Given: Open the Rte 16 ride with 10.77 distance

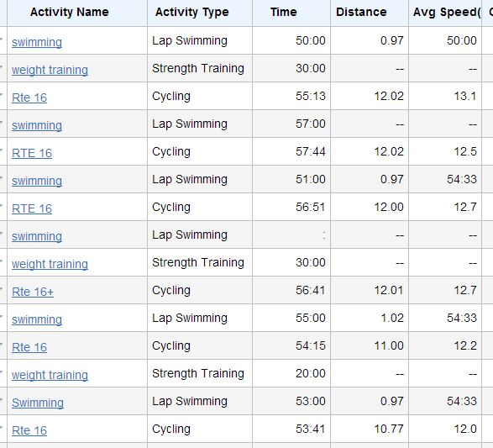Looking at the screenshot, I should coord(29,430).
